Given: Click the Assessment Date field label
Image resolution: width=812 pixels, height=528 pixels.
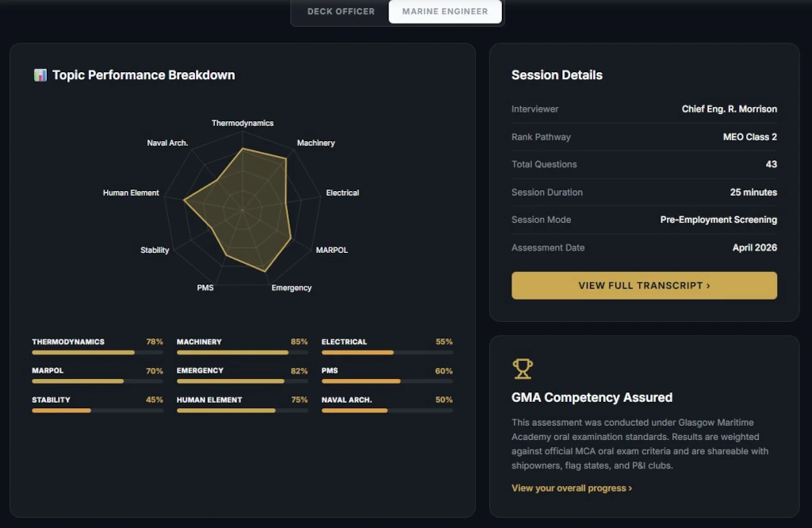Looking at the screenshot, I should click(x=548, y=247).
